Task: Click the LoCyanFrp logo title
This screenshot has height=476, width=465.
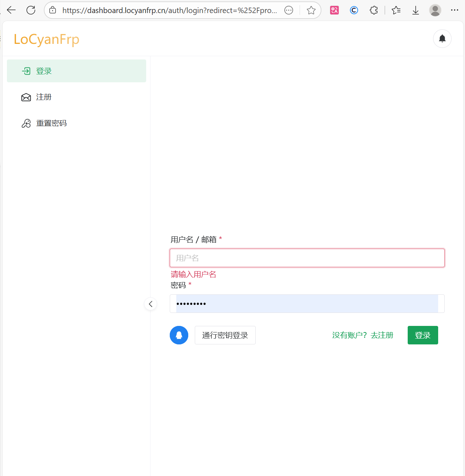Action: pyautogui.click(x=46, y=39)
